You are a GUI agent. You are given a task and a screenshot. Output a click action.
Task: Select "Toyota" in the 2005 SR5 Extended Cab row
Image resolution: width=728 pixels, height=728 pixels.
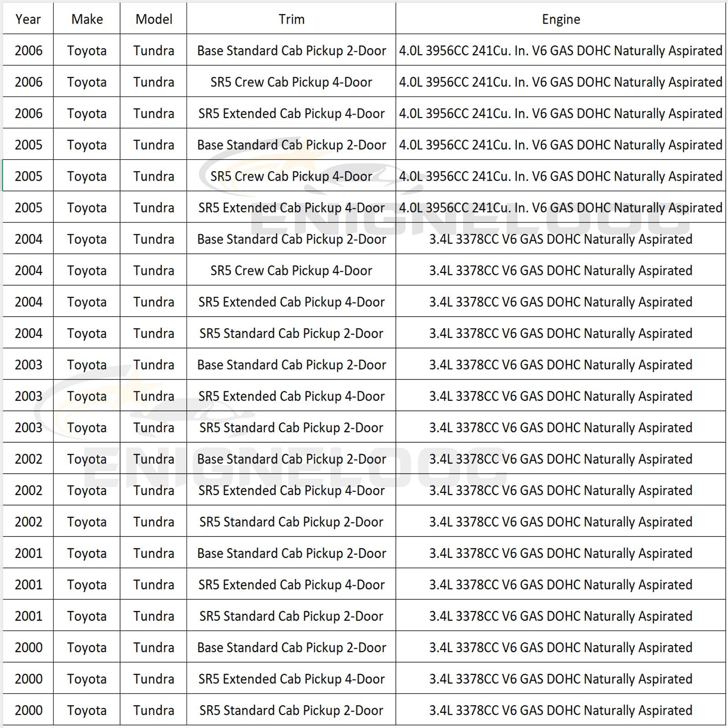pos(87,207)
